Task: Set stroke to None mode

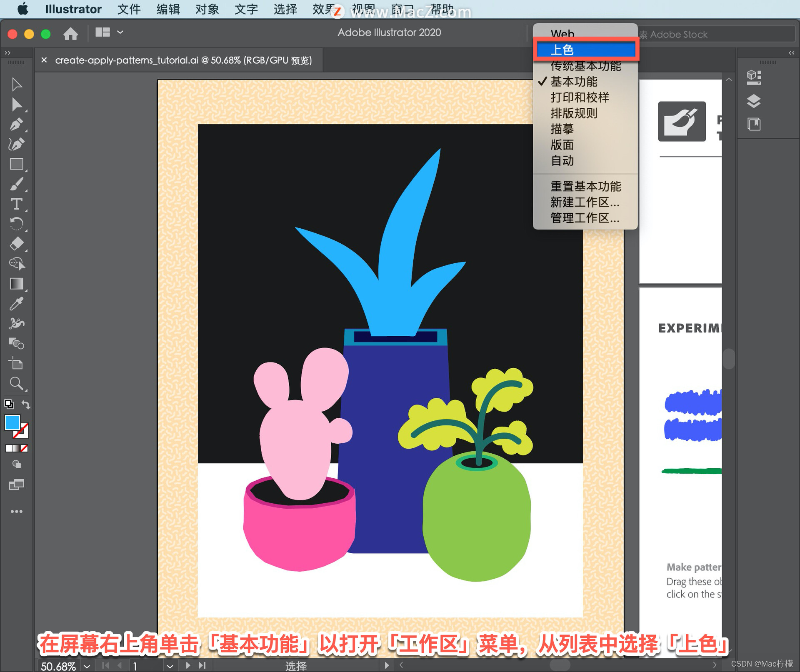Action: click(x=25, y=448)
